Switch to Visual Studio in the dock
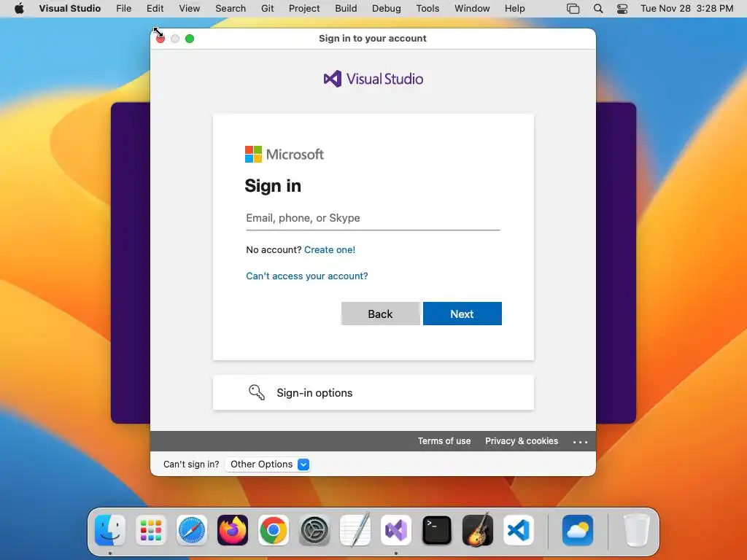Image resolution: width=747 pixels, height=560 pixels. click(396, 530)
